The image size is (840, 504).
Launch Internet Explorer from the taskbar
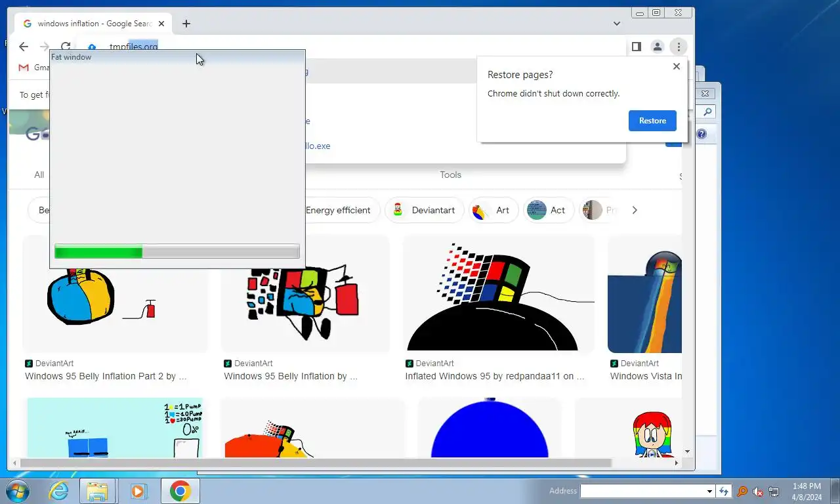[x=59, y=491]
